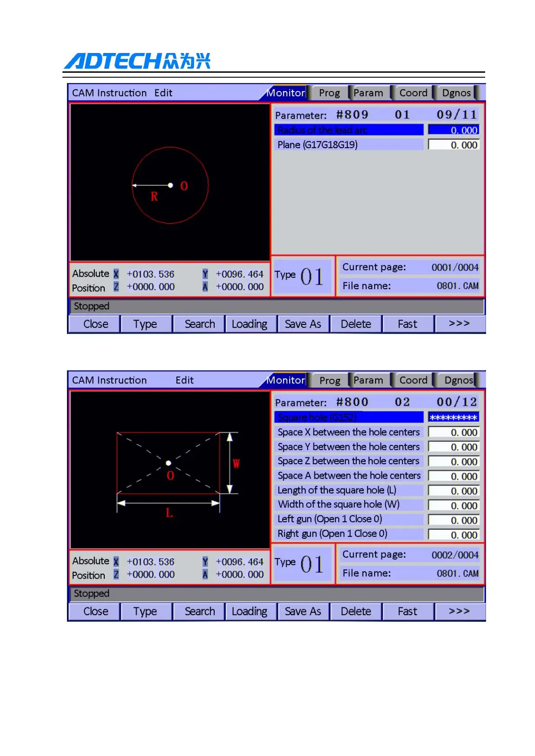This screenshot has width=535, height=756.
Task: Select Space X between hole centers value
Action: click(x=454, y=432)
